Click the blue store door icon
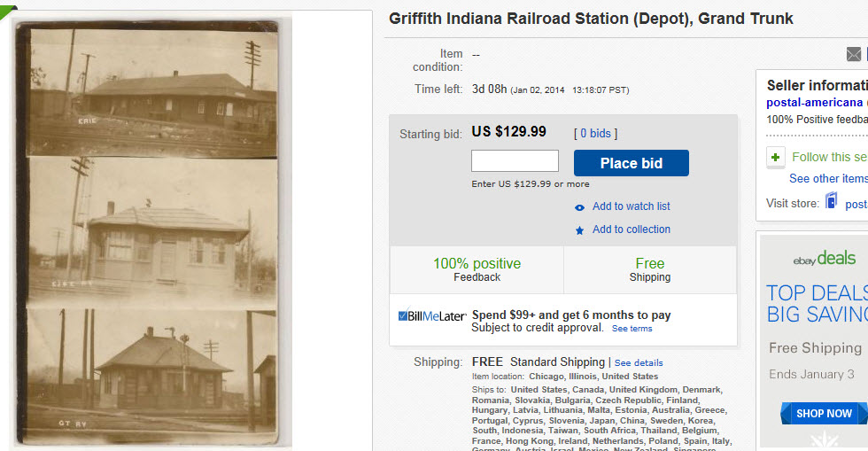The height and width of the screenshot is (451, 868). (831, 202)
